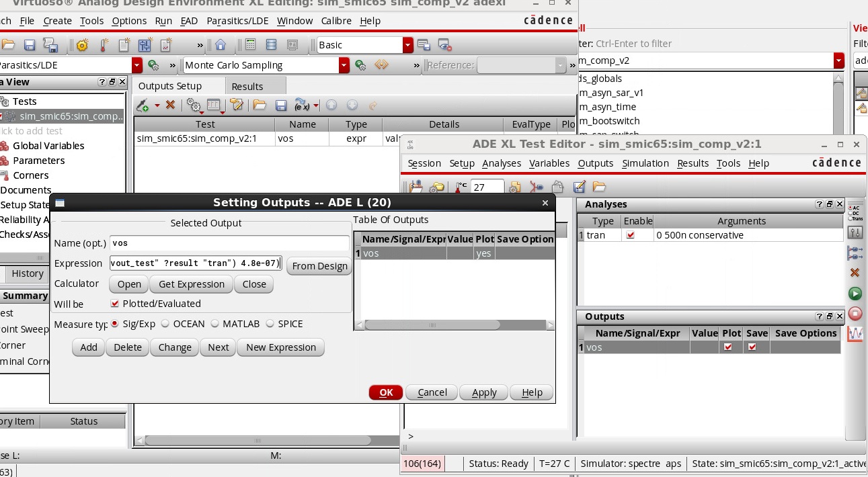This screenshot has height=477, width=868.
Task: Click the Name (opt.) input field containing vos
Action: 229,243
